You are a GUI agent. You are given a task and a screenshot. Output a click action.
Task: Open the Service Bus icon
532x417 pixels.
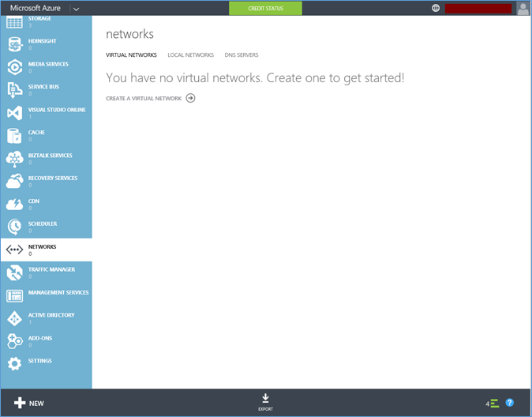click(14, 90)
